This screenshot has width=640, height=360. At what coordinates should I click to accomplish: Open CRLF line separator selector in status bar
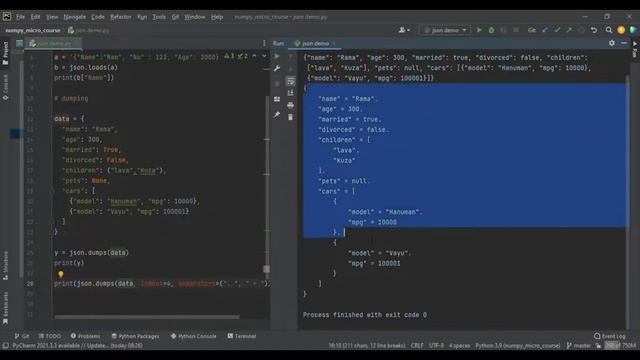[417, 346]
